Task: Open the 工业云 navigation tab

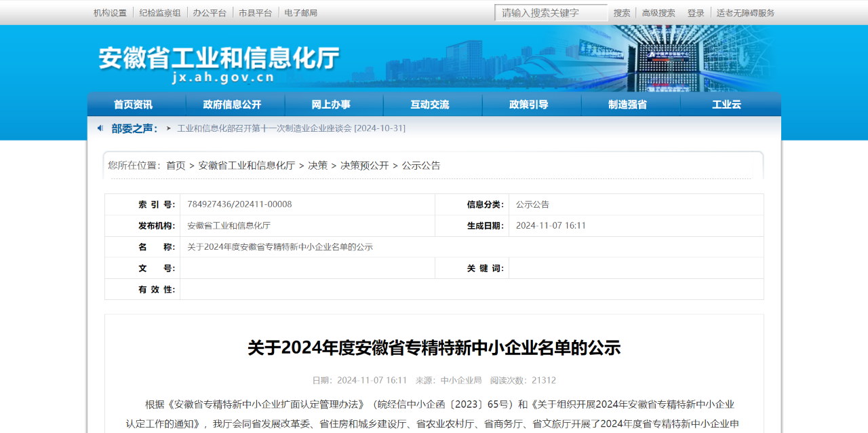Action: [726, 105]
